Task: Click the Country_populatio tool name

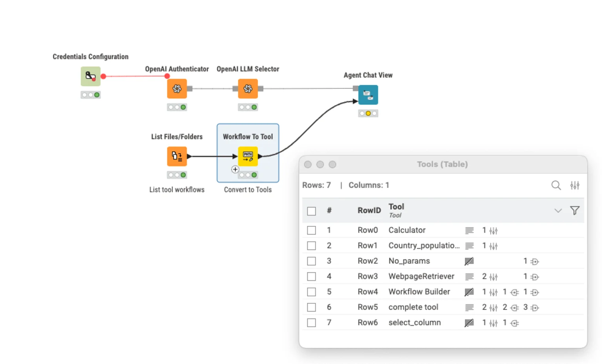Action: tap(423, 245)
